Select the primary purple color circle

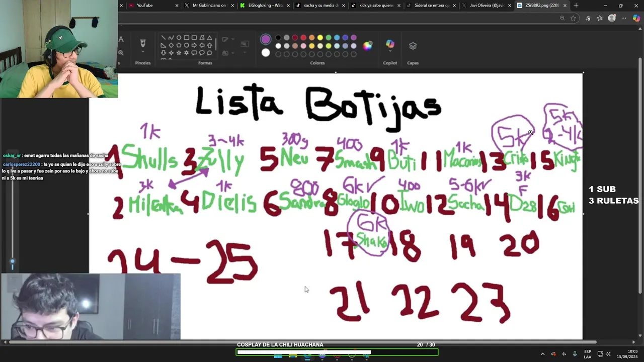[x=266, y=39]
